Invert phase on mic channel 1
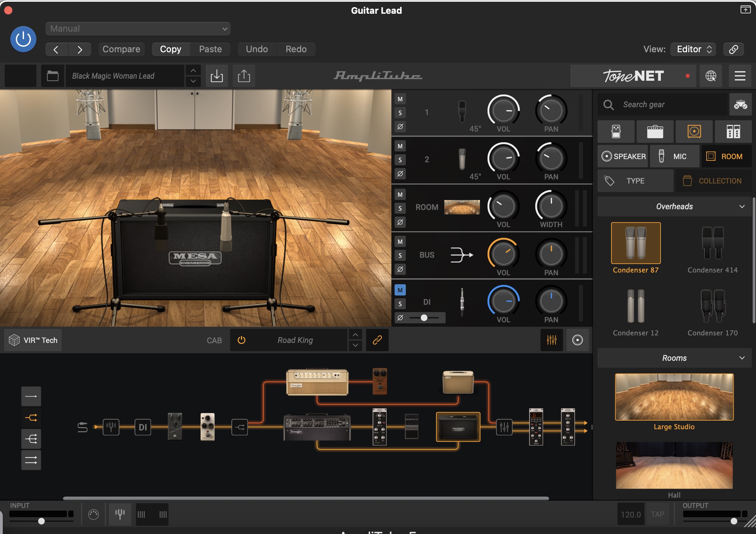This screenshot has height=534, width=756. pos(400,126)
